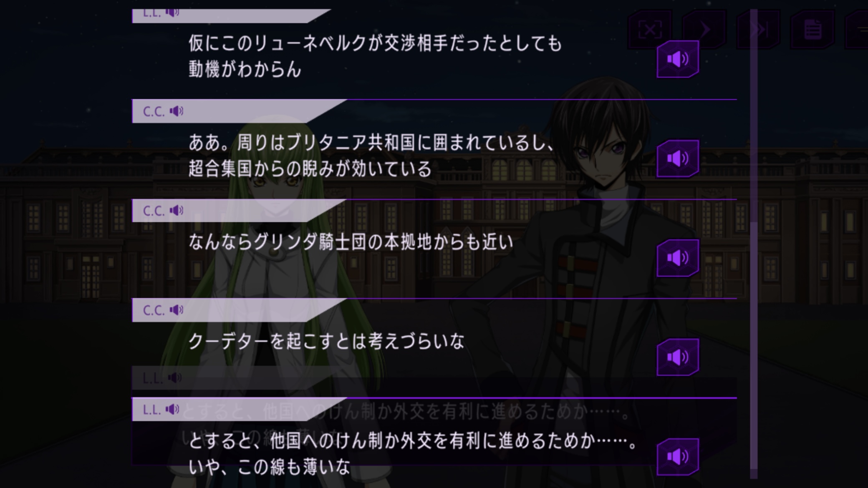Open the backlog document icon

pos(812,29)
